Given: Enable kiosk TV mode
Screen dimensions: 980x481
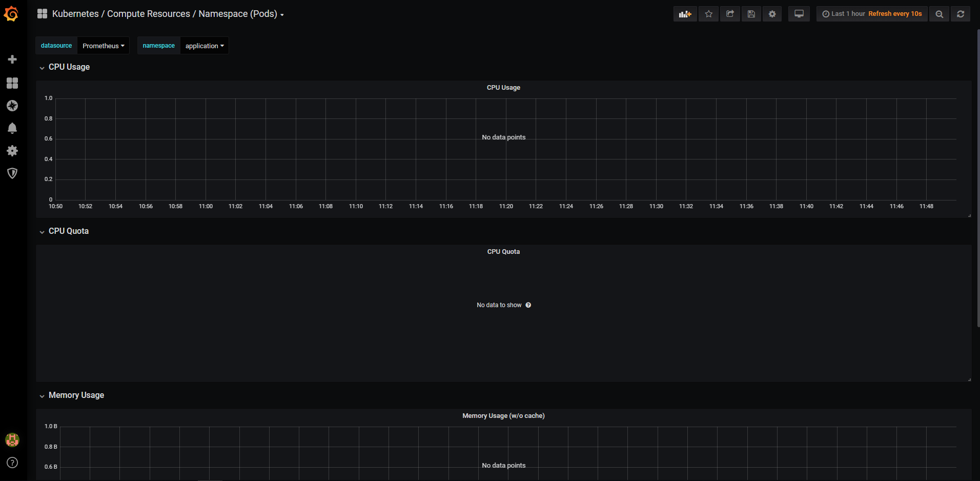Looking at the screenshot, I should point(799,14).
